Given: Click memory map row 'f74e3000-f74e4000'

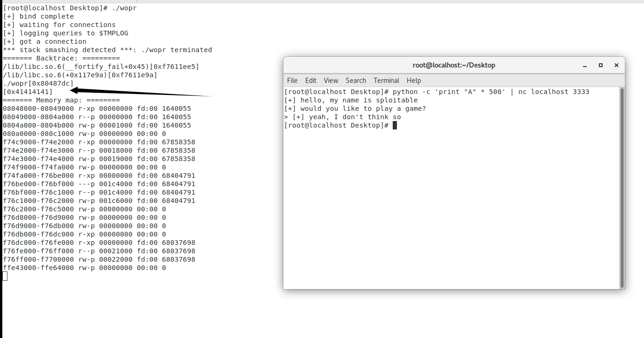Looking at the screenshot, I should (99, 159).
